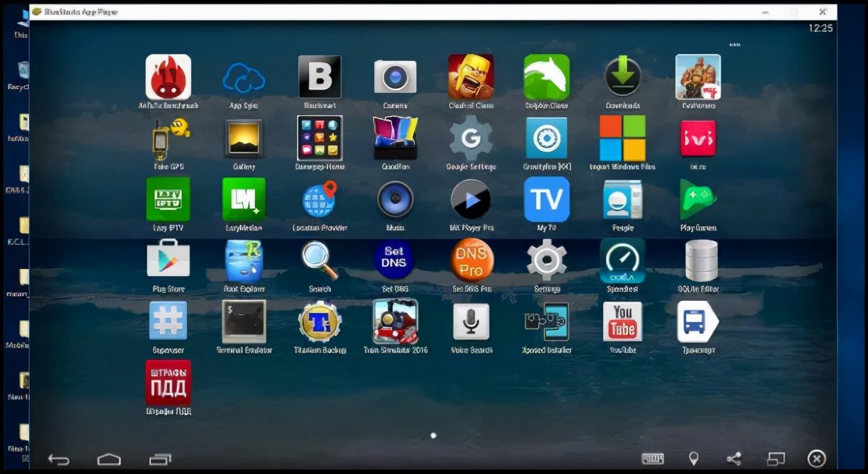The width and height of the screenshot is (868, 474).
Task: Open the Voice Search microphone app
Action: [x=471, y=321]
